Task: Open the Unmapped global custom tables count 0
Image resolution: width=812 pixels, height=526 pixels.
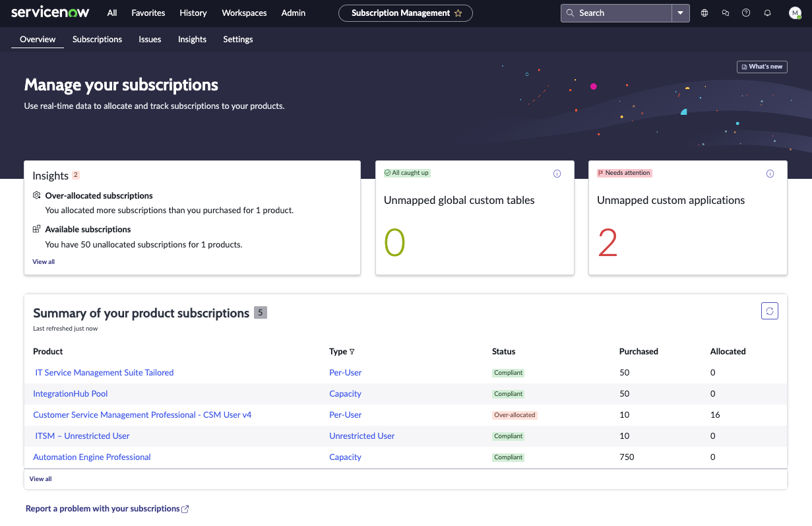Action: coord(394,243)
